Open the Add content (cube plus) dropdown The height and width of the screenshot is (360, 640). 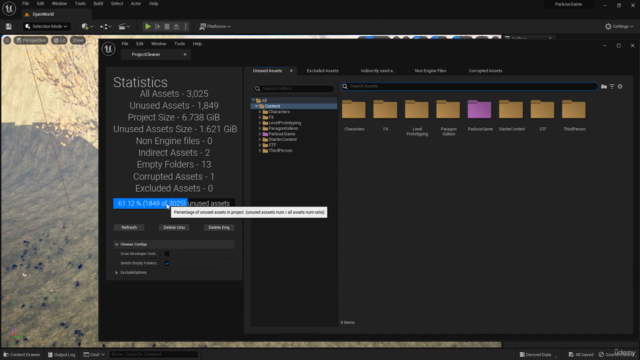pyautogui.click(x=87, y=27)
